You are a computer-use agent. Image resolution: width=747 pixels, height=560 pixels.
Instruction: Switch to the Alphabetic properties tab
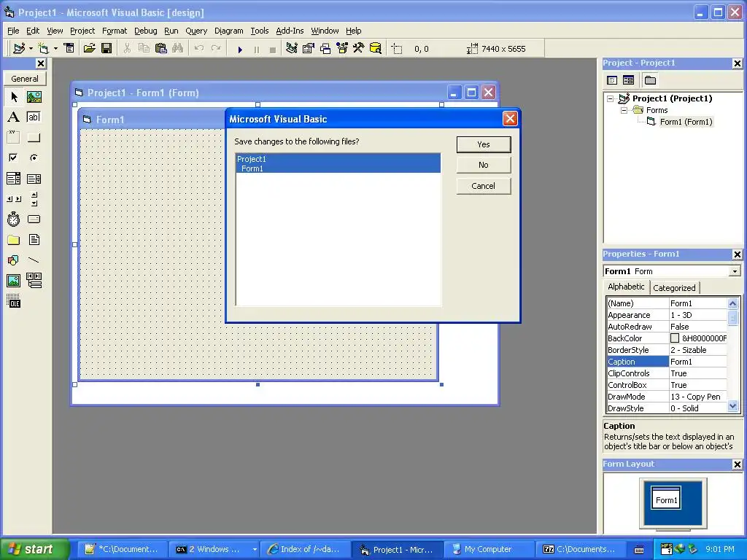coord(626,287)
